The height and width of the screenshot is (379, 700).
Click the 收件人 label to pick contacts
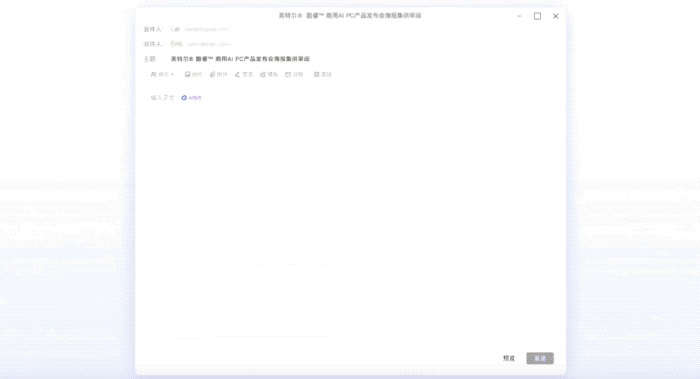point(153,44)
